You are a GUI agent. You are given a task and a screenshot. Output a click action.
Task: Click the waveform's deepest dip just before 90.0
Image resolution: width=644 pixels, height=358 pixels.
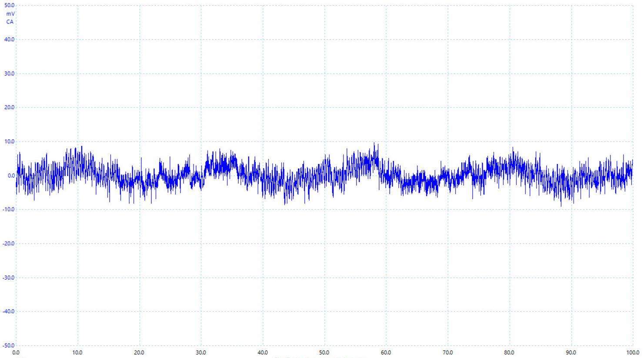pos(561,206)
